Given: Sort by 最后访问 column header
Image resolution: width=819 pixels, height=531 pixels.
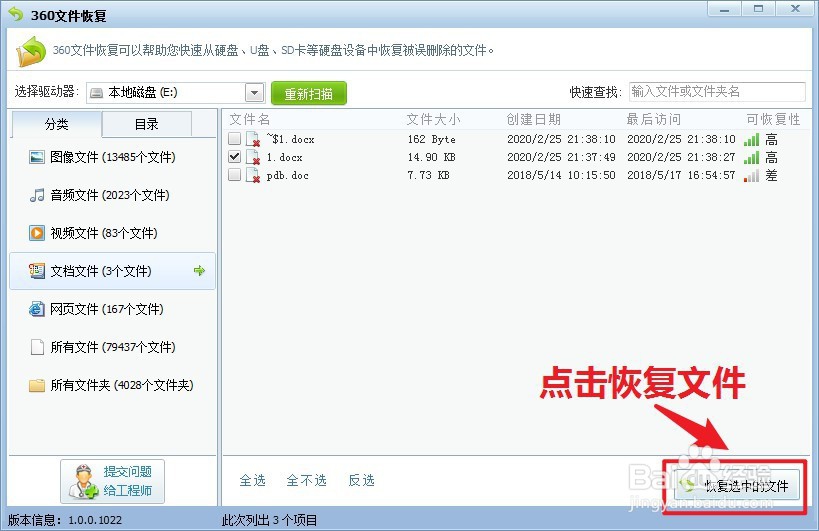Looking at the screenshot, I should [x=653, y=120].
